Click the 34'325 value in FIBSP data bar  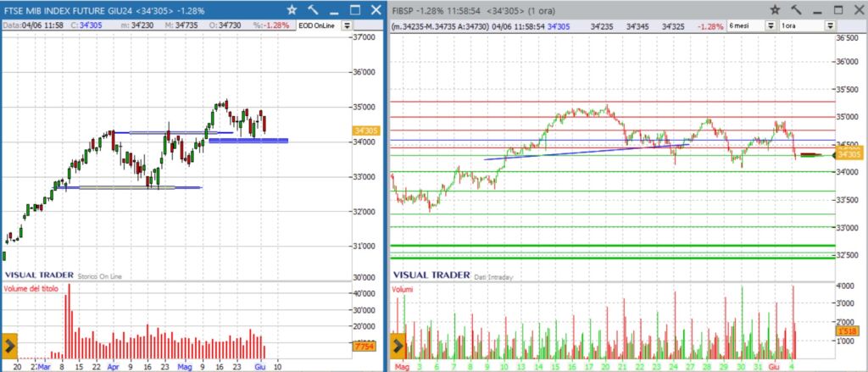[x=673, y=25]
